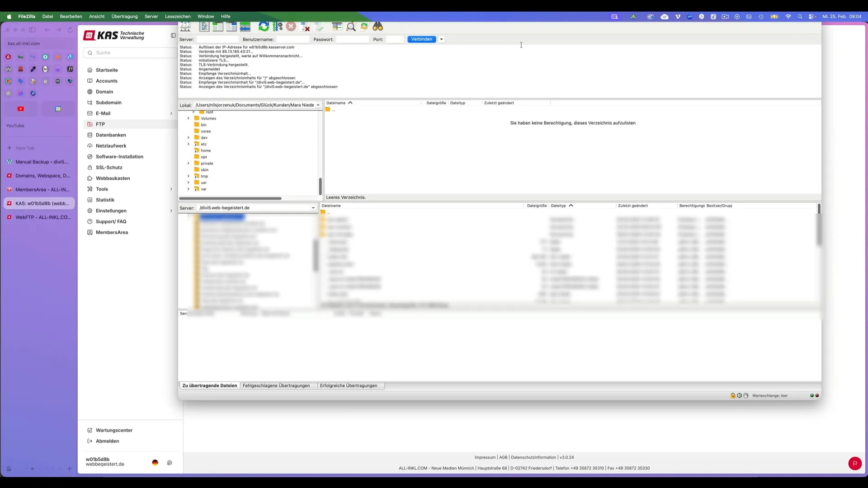Image resolution: width=868 pixels, height=488 pixels.
Task: Cancel the current FTP operation
Action: [x=291, y=27]
